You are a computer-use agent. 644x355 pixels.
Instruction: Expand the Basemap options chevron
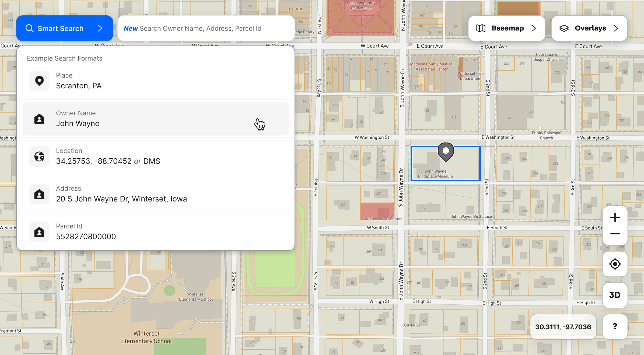click(x=534, y=28)
